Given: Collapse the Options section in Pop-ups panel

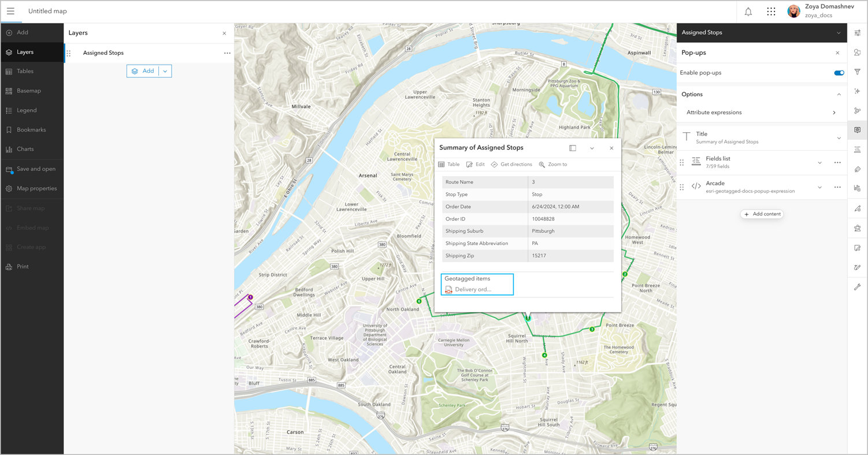Looking at the screenshot, I should coord(838,94).
